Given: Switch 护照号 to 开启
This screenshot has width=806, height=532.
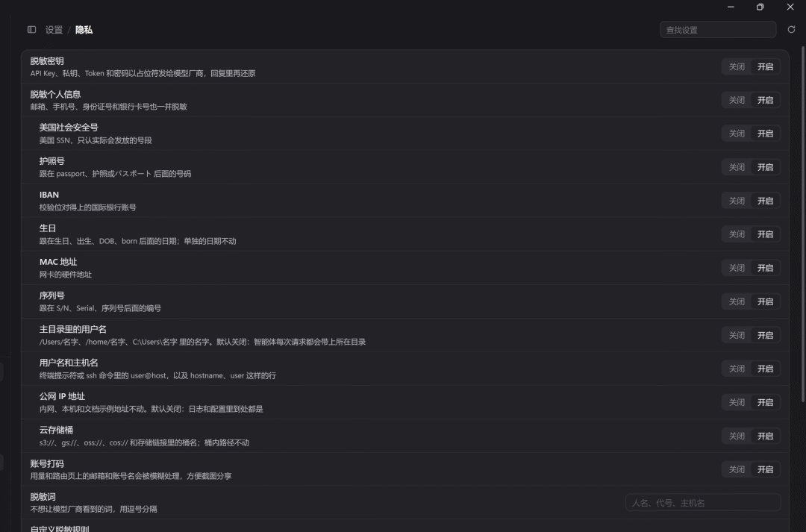Looking at the screenshot, I should [x=766, y=168].
